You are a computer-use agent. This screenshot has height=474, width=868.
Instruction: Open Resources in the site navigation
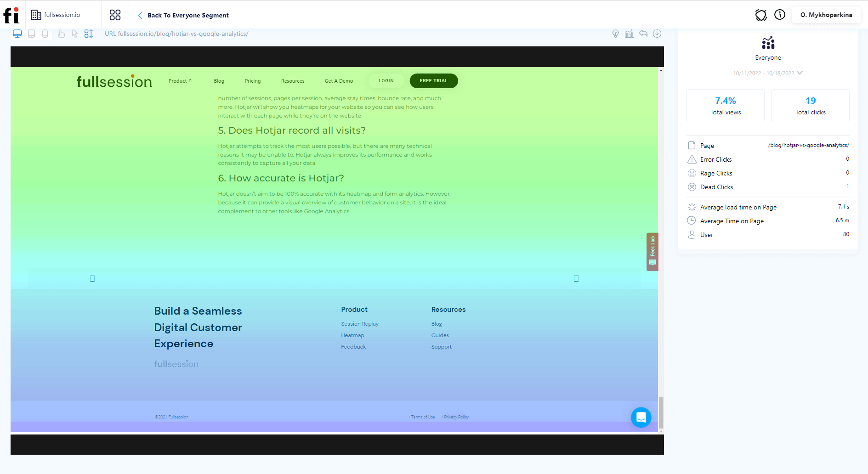tap(293, 81)
